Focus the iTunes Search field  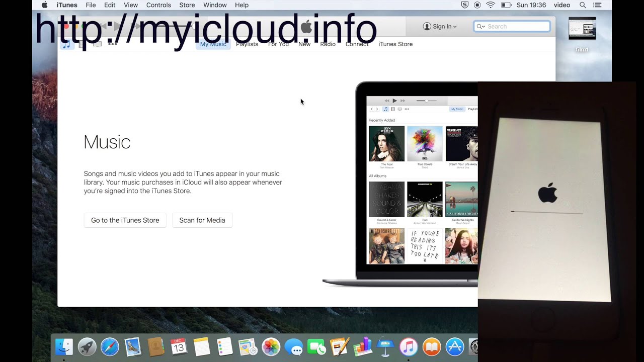[x=512, y=27]
